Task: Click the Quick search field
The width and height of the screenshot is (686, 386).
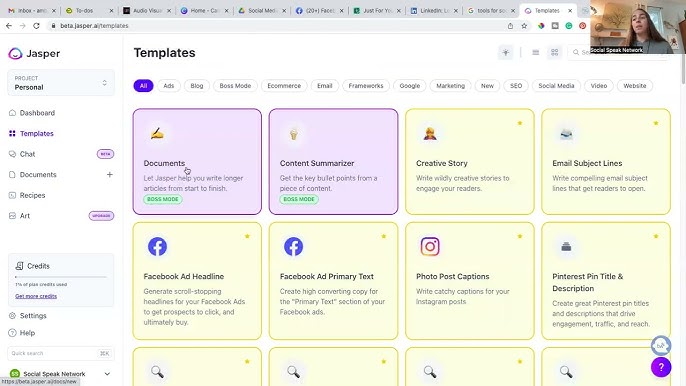Action: tap(61, 353)
